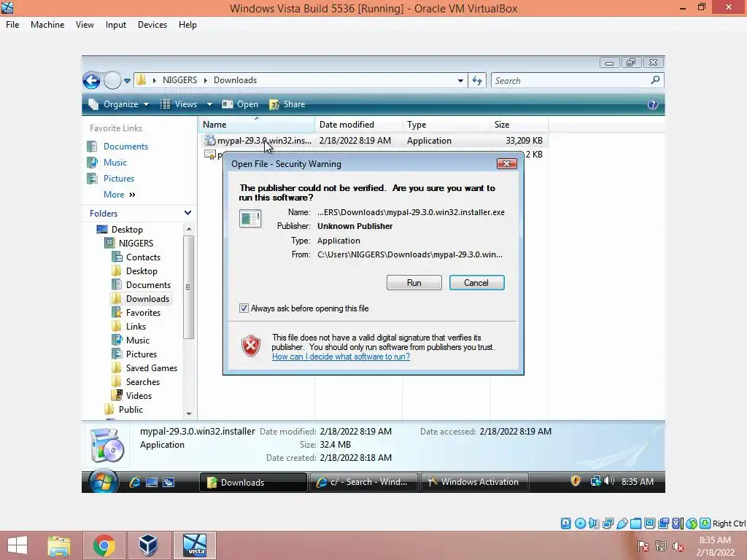The width and height of the screenshot is (747, 560).
Task: Click the Explorer Search input field
Action: (572, 80)
